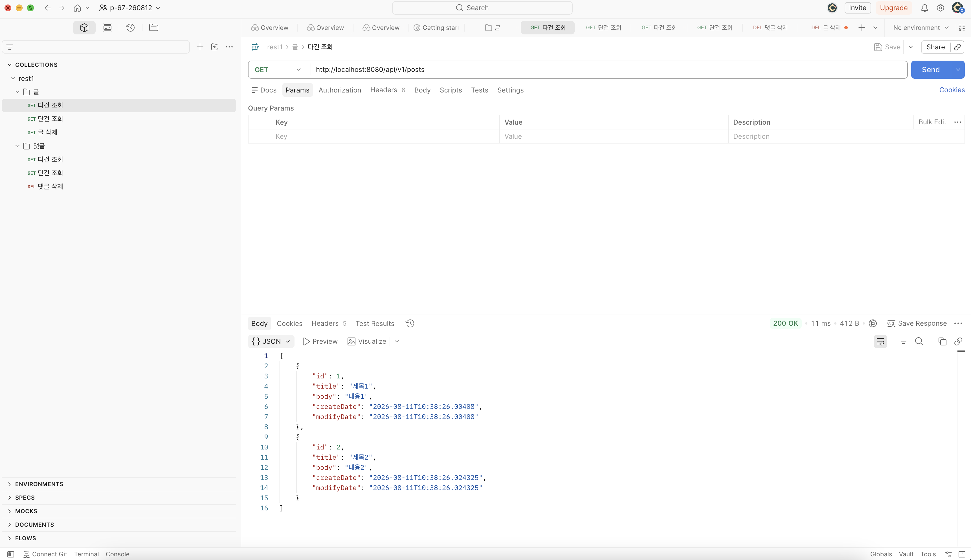Click the Share button
The height and width of the screenshot is (560, 971).
tap(935, 47)
